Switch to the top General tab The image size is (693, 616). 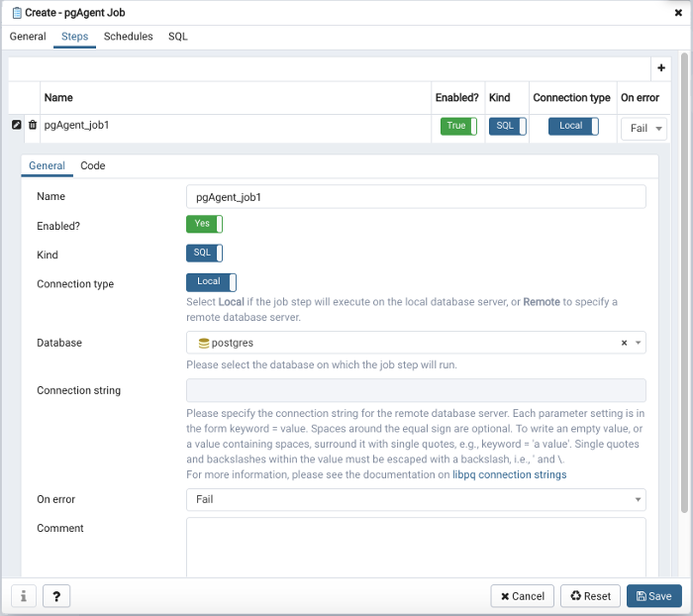28,37
